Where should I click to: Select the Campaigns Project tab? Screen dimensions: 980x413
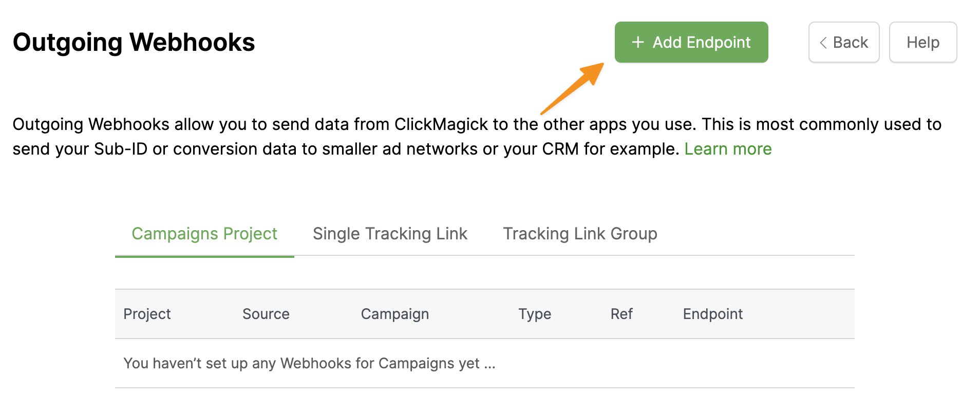tap(204, 234)
